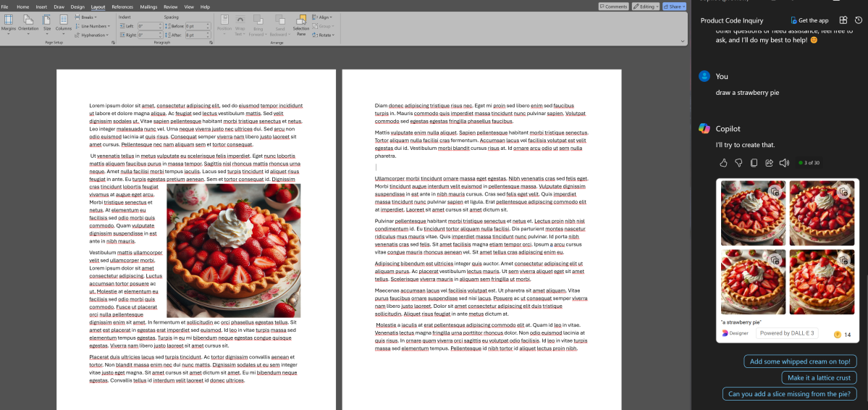Switch to the References tab

pyautogui.click(x=122, y=7)
